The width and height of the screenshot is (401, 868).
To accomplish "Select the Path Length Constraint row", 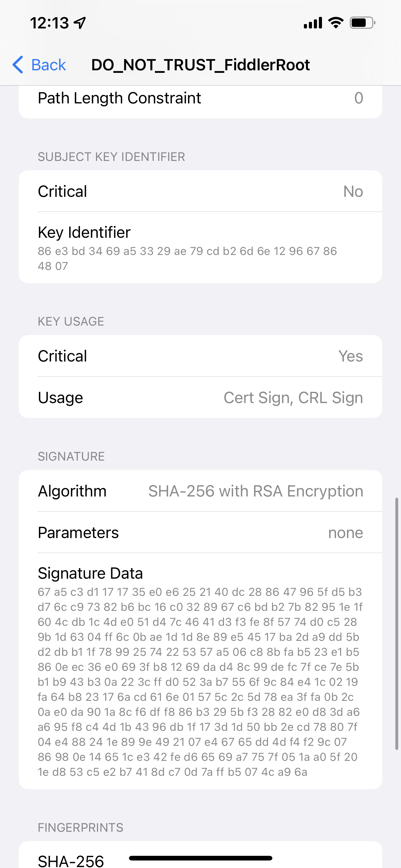I will (x=200, y=98).
